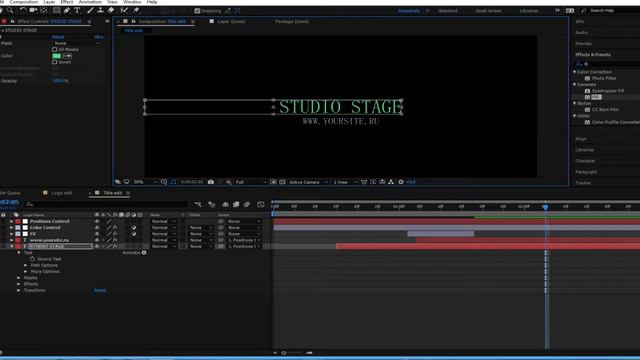Select the Eraser tool
Screen dimensions: 640x360
[x=111, y=10]
